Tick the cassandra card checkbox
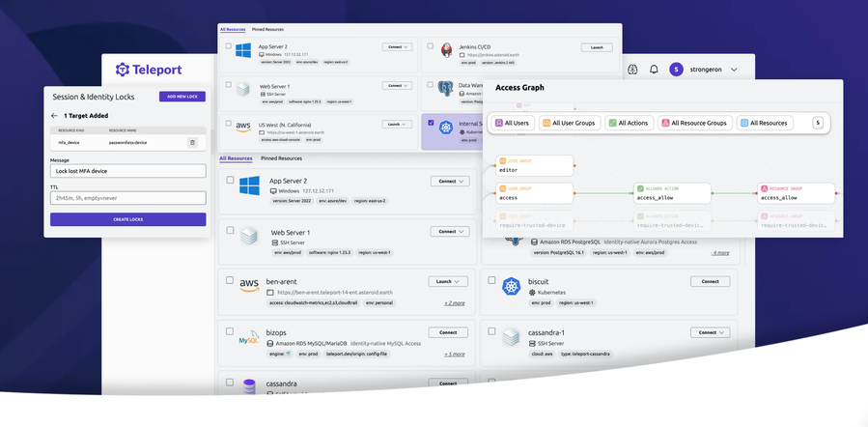 230,382
